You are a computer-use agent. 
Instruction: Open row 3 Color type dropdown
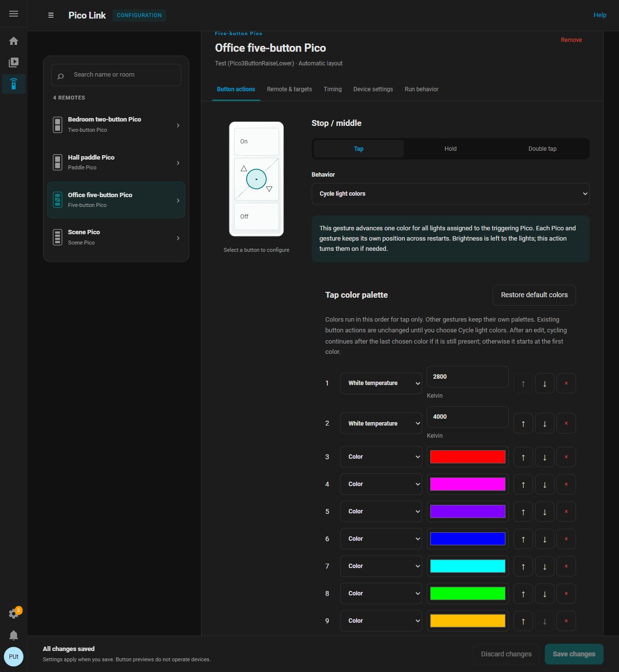pos(381,457)
